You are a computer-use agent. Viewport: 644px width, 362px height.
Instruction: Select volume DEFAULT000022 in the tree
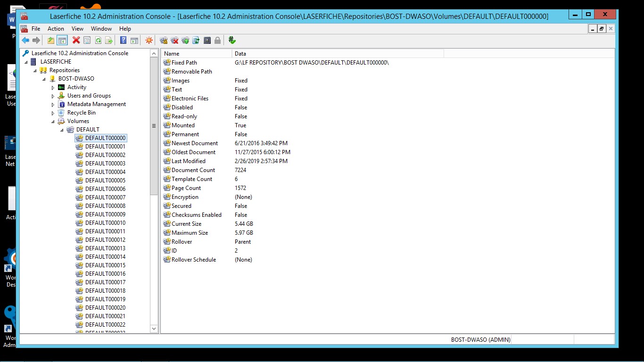point(105,325)
